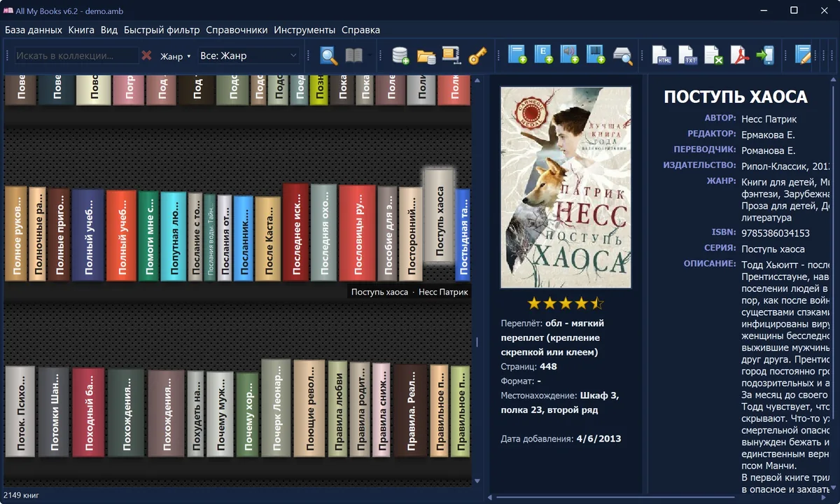Select the 'Полночные ра...' book spine

(x=37, y=234)
